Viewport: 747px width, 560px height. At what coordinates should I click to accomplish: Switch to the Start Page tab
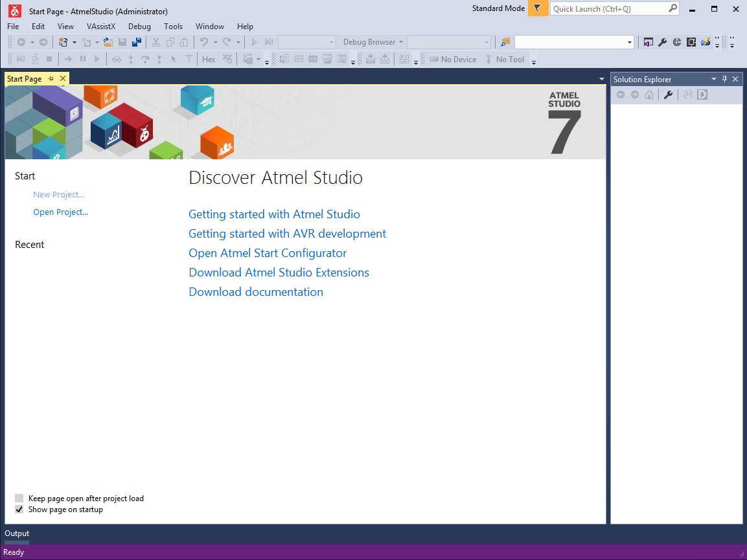[25, 78]
